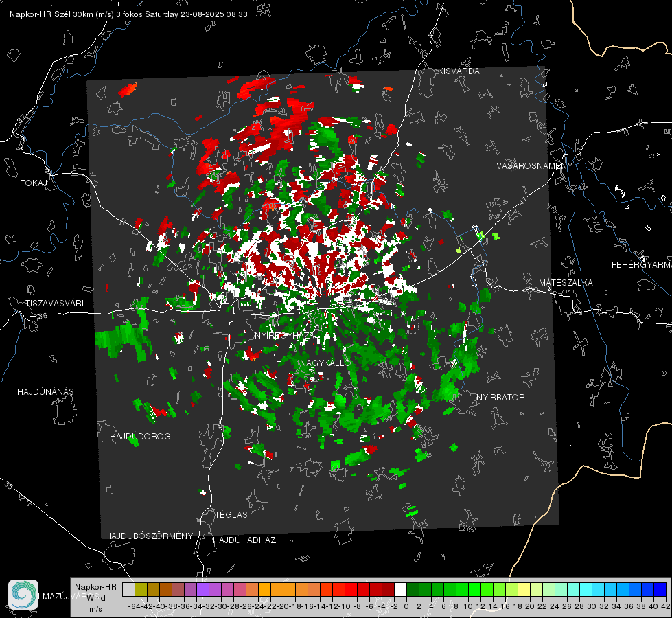Image resolution: width=672 pixels, height=618 pixels.
Task: Pick the yellow swatch between 18 and 20
Action: 524,589
